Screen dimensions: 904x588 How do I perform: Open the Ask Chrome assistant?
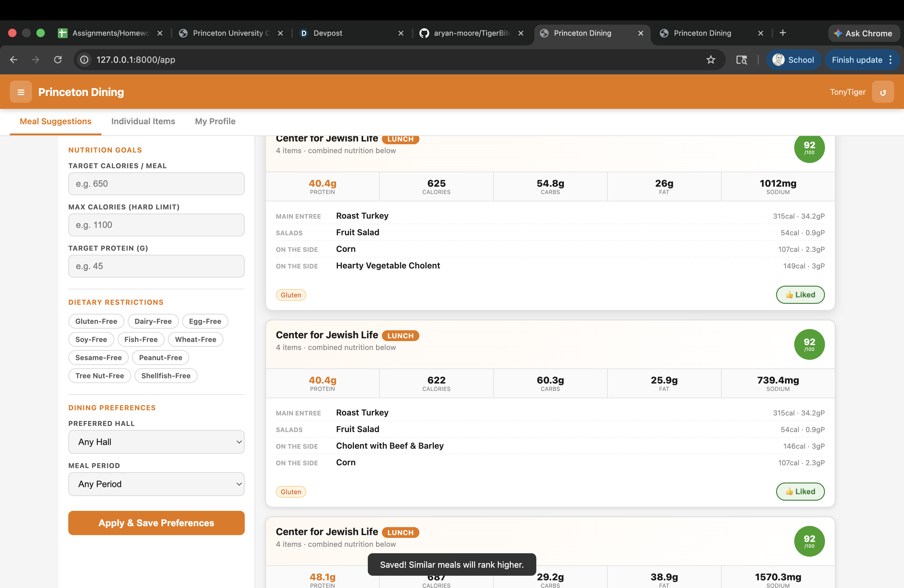(x=864, y=33)
